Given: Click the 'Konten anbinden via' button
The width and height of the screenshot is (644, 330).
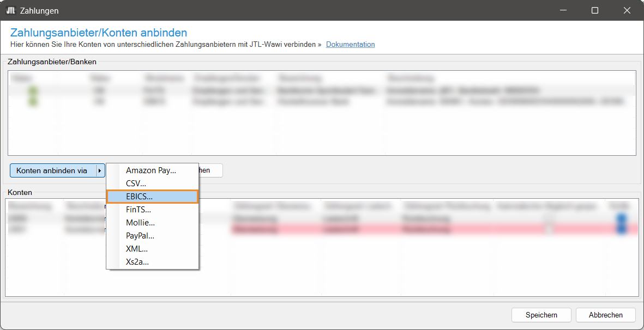Looking at the screenshot, I should (x=52, y=170).
